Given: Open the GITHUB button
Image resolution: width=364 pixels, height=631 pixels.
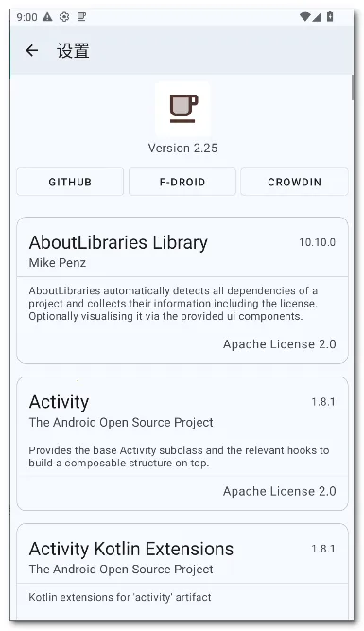Looking at the screenshot, I should pyautogui.click(x=70, y=182).
